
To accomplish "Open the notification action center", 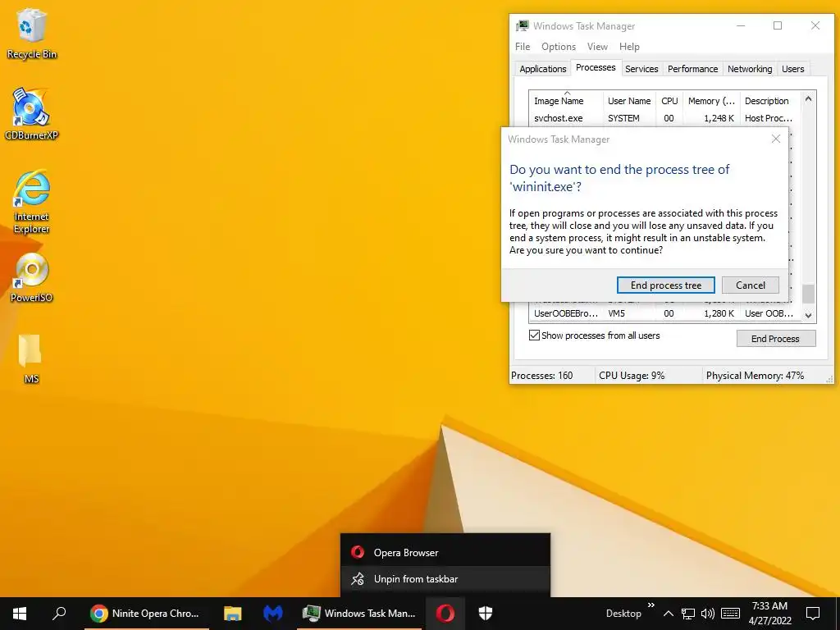I will 813,614.
